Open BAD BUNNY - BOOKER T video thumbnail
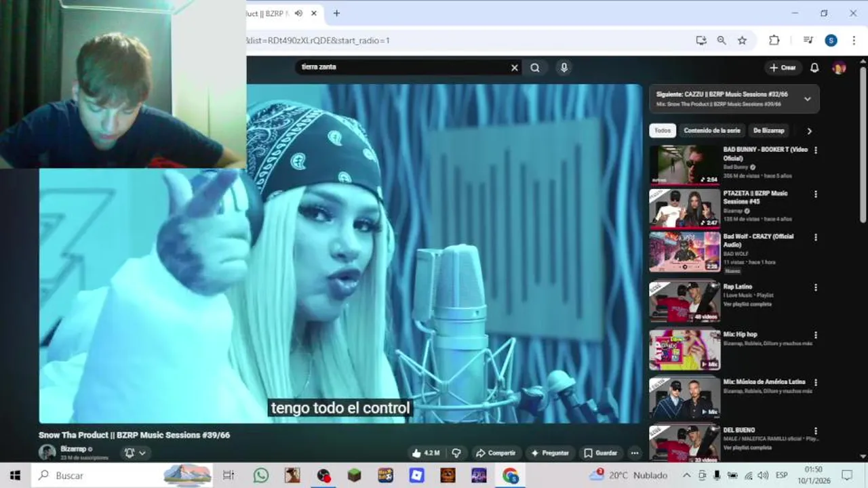The width and height of the screenshot is (868, 488). coord(684,164)
